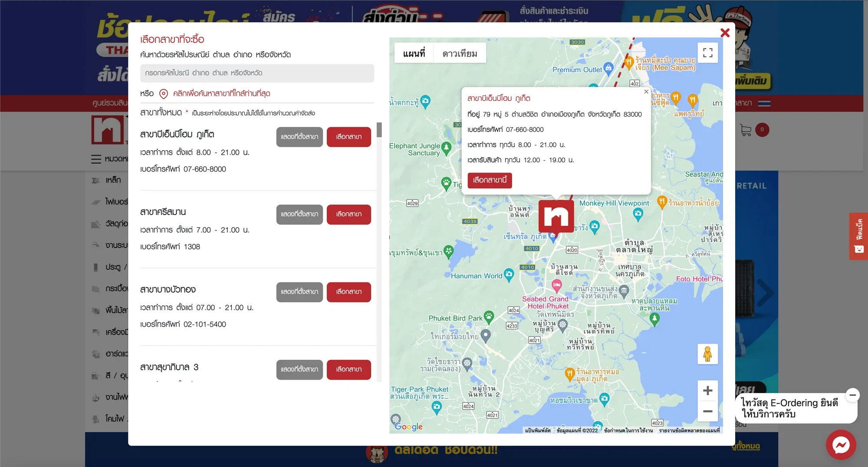The width and height of the screenshot is (868, 467).
Task: Open keyboard shortcuts map link
Action: click(x=538, y=431)
